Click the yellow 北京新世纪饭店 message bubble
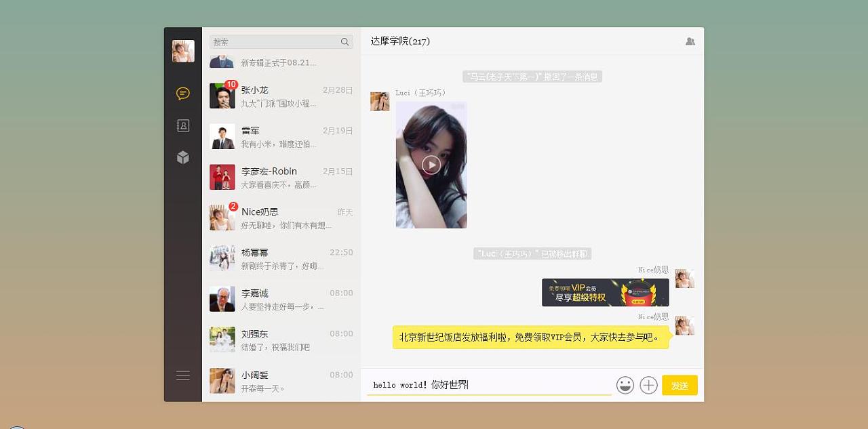The height and width of the screenshot is (429, 868). [531, 337]
